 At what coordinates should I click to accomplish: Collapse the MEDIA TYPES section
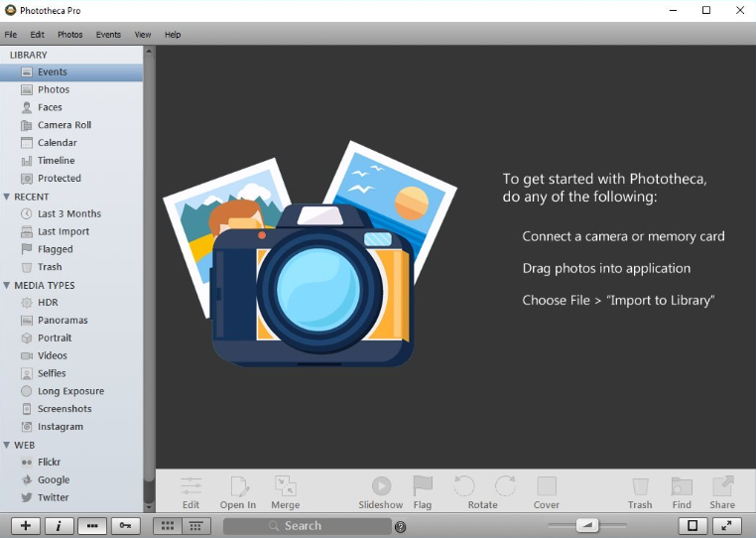(x=7, y=285)
